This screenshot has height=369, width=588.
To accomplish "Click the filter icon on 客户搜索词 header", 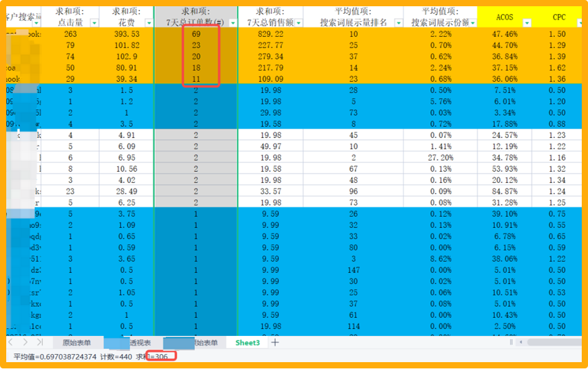I will tap(35, 23).
